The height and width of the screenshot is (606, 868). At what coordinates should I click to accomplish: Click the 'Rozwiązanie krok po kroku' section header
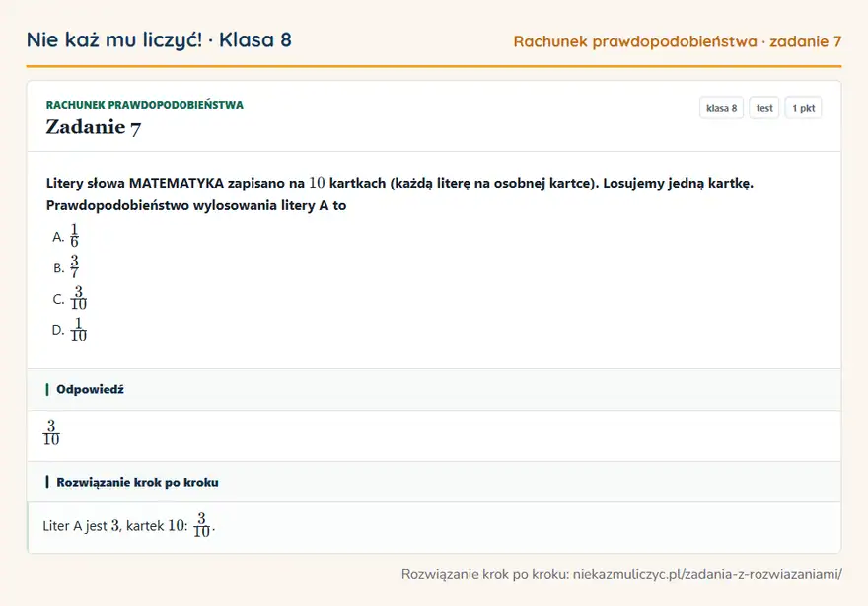click(434, 482)
